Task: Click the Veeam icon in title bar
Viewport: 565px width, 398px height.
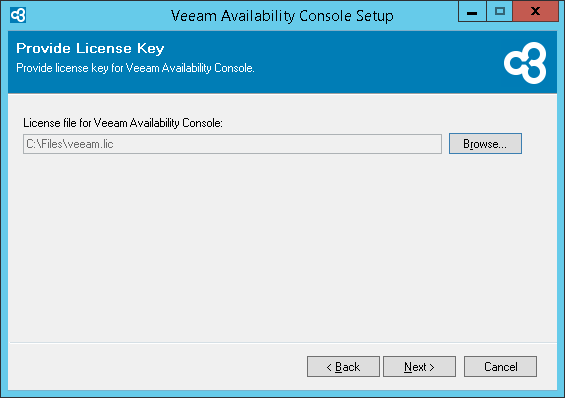Action: (18, 15)
